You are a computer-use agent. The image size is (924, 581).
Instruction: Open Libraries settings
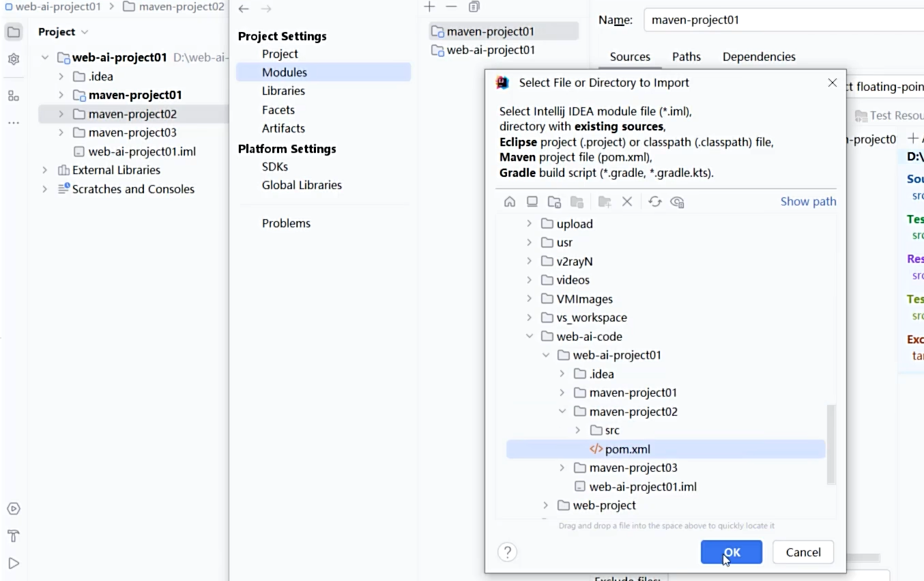tap(283, 91)
